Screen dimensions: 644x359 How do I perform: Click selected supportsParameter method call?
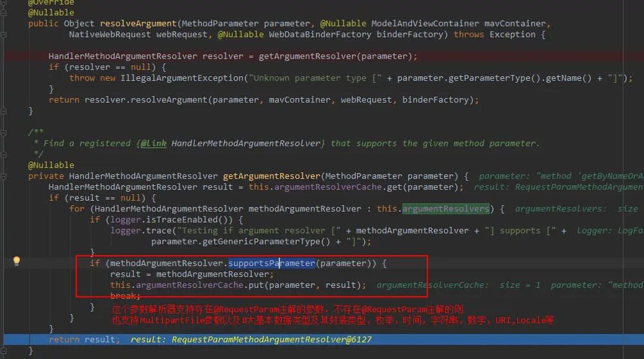point(272,263)
